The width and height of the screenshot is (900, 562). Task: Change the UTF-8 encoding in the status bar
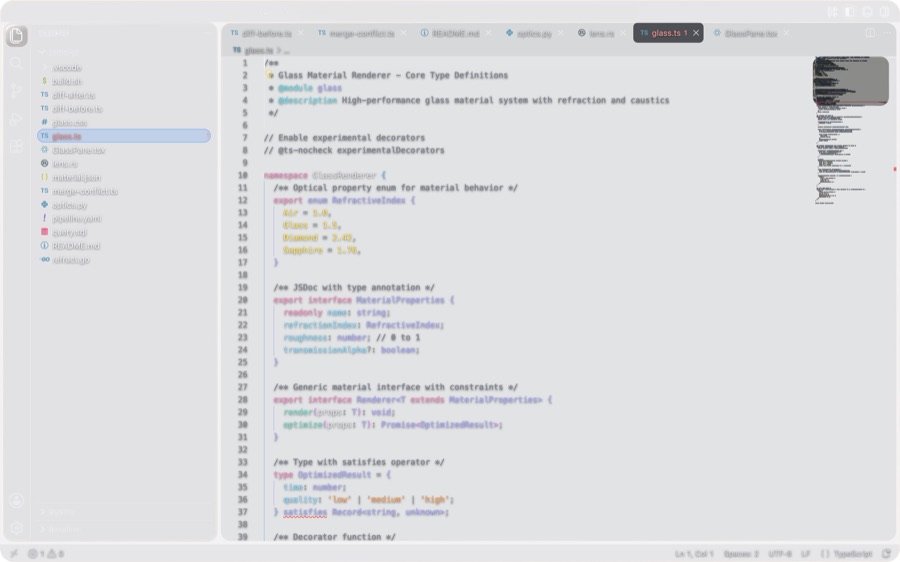pyautogui.click(x=780, y=553)
